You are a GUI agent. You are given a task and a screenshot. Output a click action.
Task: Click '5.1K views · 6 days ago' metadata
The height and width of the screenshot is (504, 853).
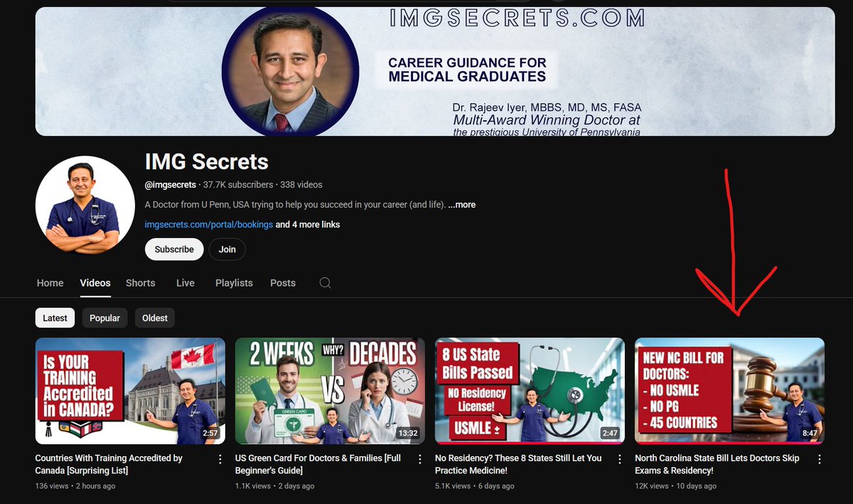tap(474, 486)
